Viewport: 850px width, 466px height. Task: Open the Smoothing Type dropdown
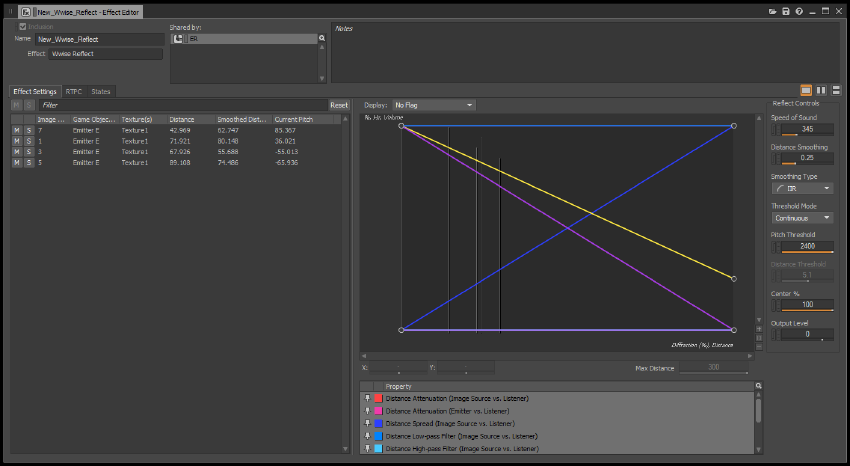point(802,188)
